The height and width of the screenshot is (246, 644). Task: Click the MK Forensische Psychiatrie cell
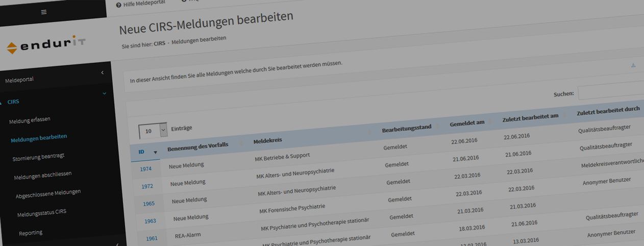[292, 209]
